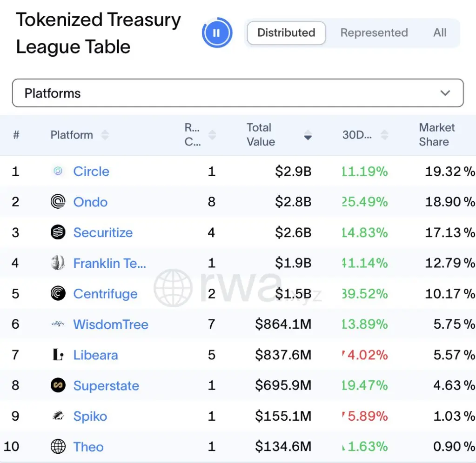
Task: Click the Franklin Templeton logo icon
Action: pos(58,263)
